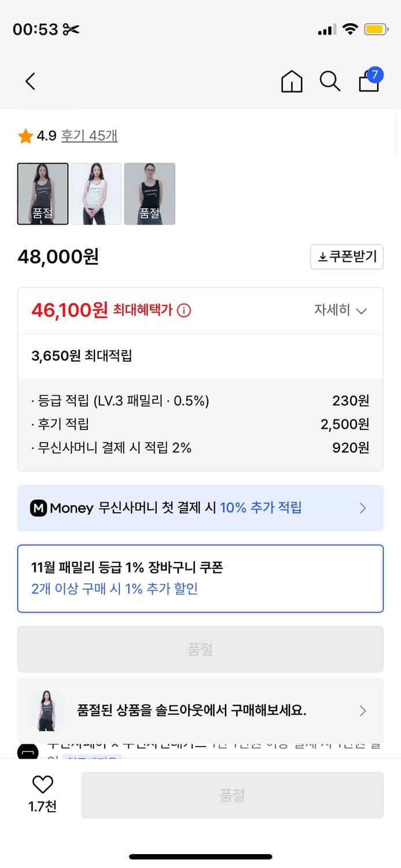Tap the star icon beside the 4.9 rating
The height and width of the screenshot is (868, 401).
(25, 135)
